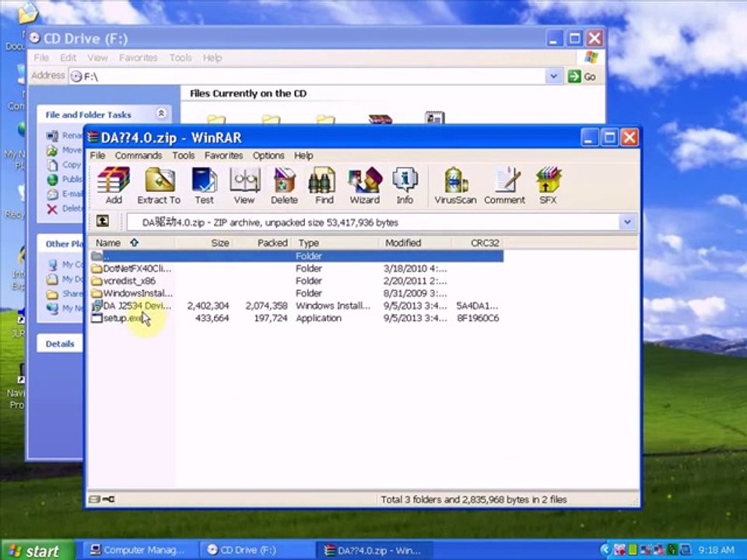Open WinRAR File menu
Image resolution: width=747 pixels, height=560 pixels.
pos(98,156)
